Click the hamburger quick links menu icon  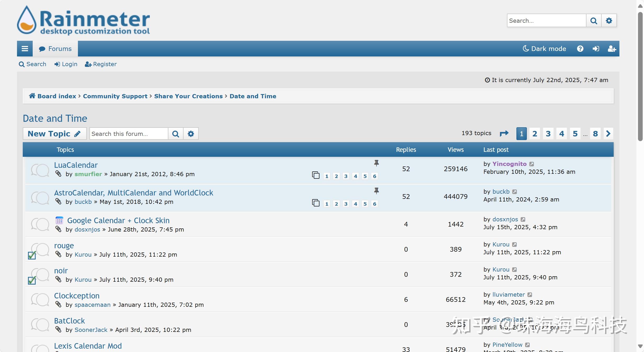point(25,49)
